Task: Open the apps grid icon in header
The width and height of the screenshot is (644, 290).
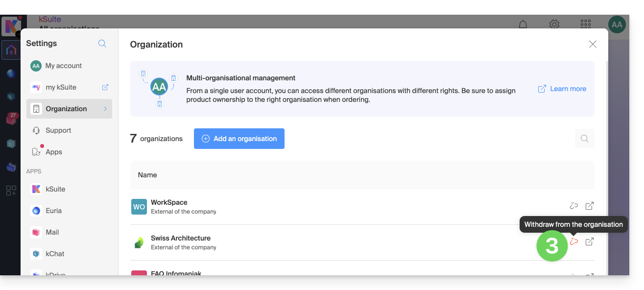Action: click(585, 24)
